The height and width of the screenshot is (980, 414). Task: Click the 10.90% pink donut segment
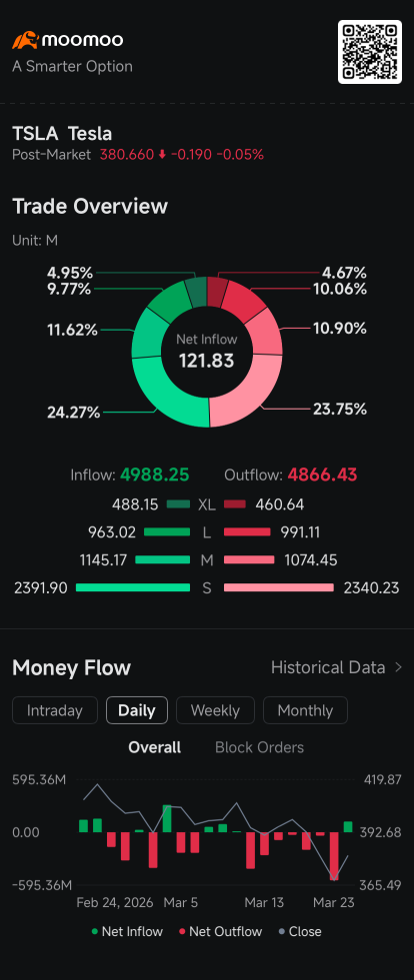[x=269, y=332]
